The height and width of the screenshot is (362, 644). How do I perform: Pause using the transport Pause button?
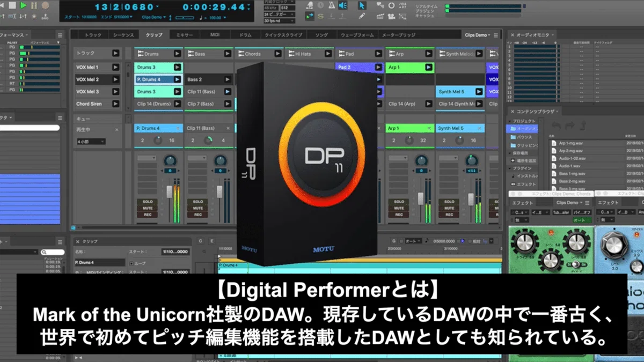tap(34, 6)
